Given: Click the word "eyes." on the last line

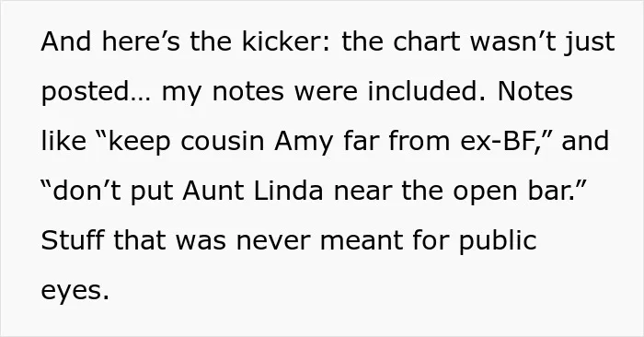Looking at the screenshot, I should click(x=75, y=292).
